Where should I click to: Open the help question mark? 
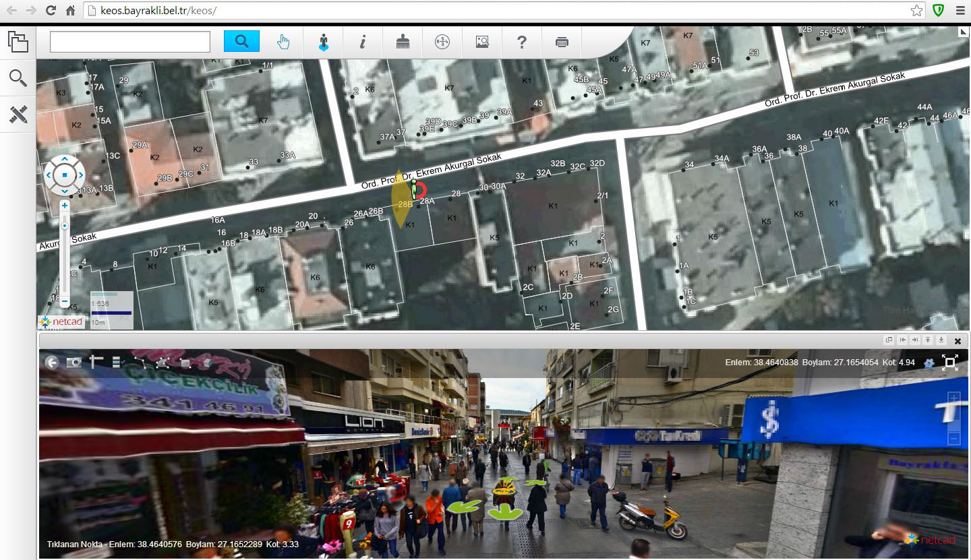click(521, 42)
